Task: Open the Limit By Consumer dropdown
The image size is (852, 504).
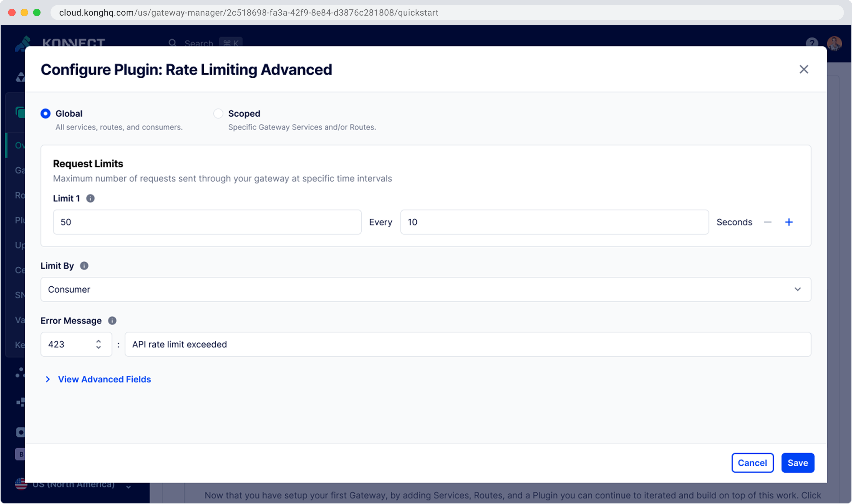Action: click(x=425, y=289)
